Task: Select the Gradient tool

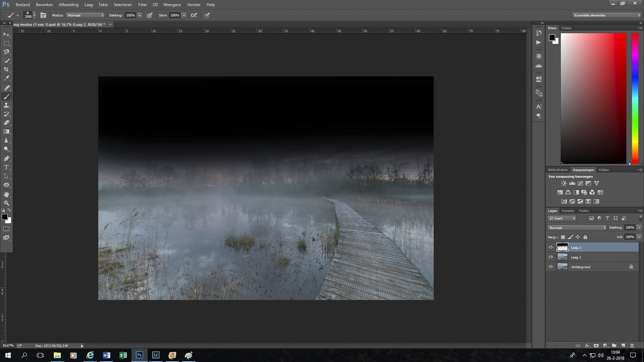Action: [6, 132]
